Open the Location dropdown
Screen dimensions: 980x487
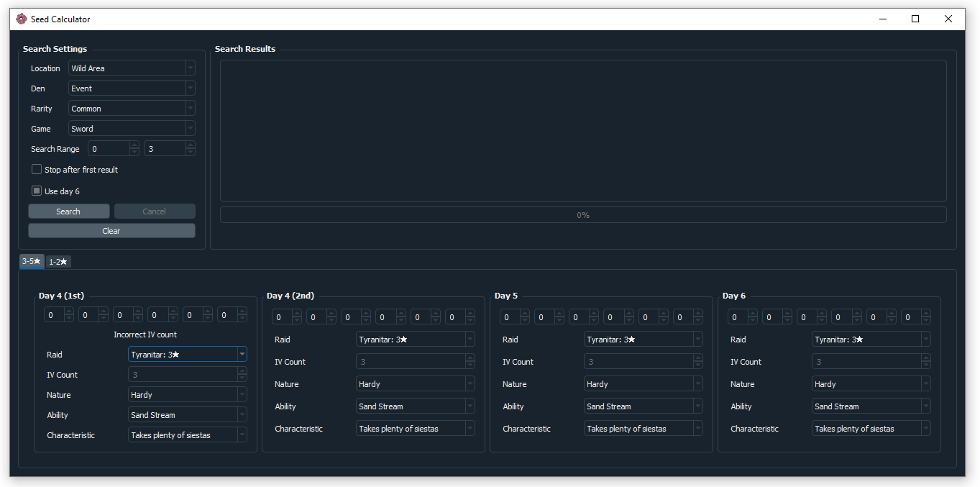click(x=132, y=68)
